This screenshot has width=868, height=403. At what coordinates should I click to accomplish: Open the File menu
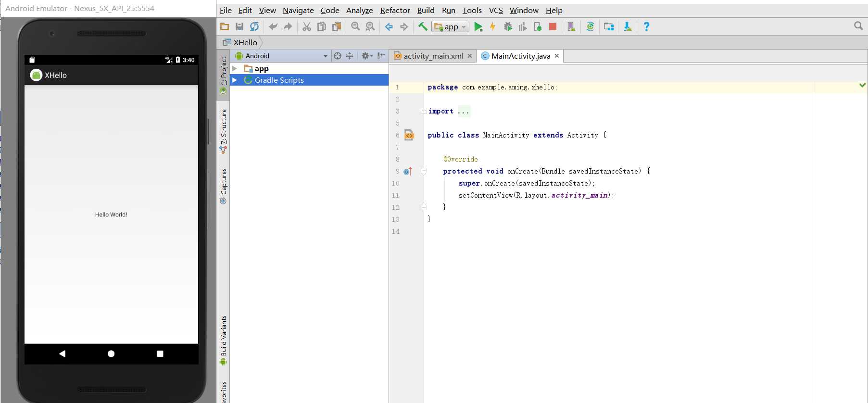click(x=226, y=10)
